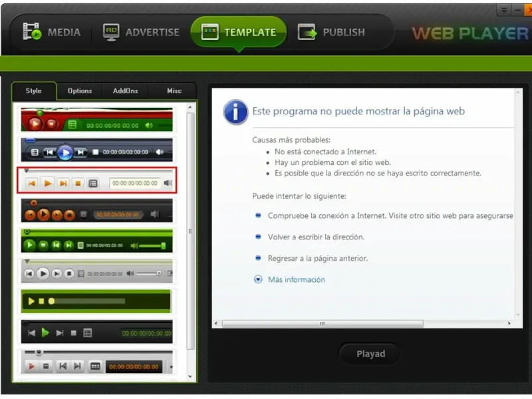This screenshot has width=532, height=399.
Task: Select the blue dark player skin
Action: tap(96, 150)
